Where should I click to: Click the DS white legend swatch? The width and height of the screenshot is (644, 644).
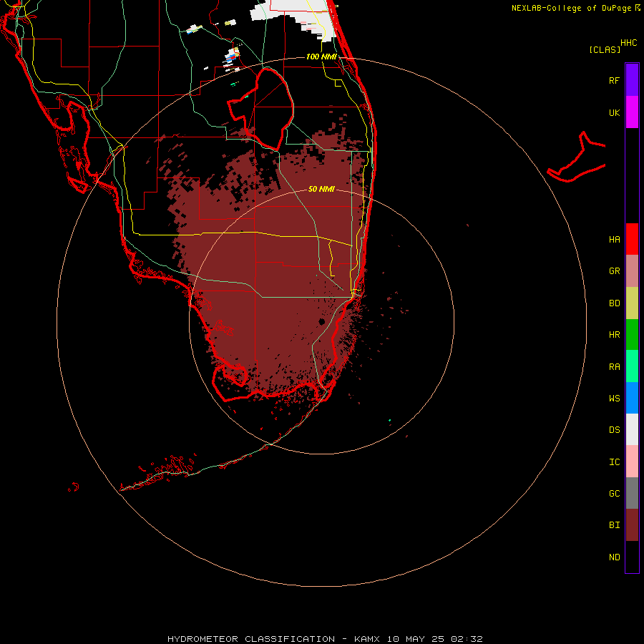pyautogui.click(x=632, y=429)
